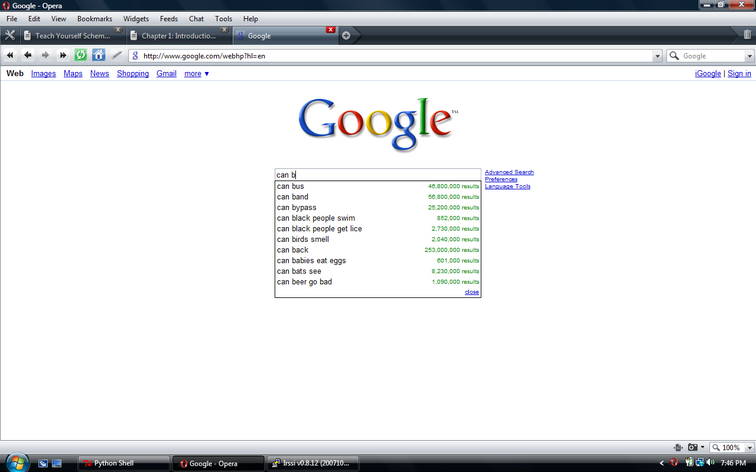This screenshot has height=472, width=756.
Task: Open the panels wrench icon
Action: pyautogui.click(x=10, y=36)
